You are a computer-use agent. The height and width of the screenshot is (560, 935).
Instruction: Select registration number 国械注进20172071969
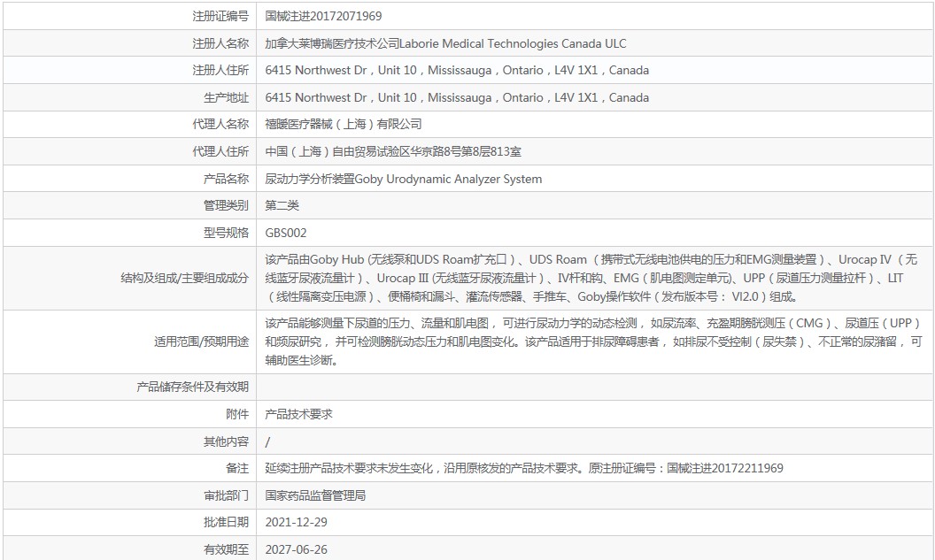[x=323, y=16]
